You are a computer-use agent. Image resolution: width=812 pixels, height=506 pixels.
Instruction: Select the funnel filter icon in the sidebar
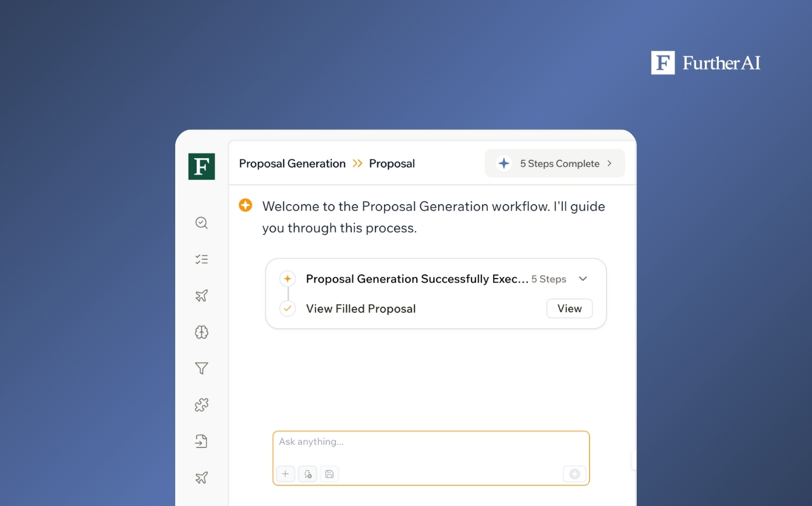[201, 368]
